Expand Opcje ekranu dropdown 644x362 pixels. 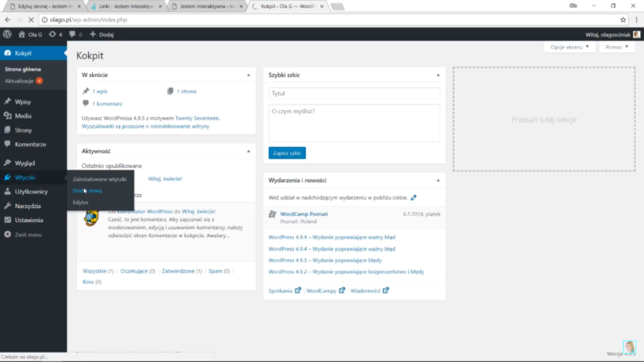[569, 47]
